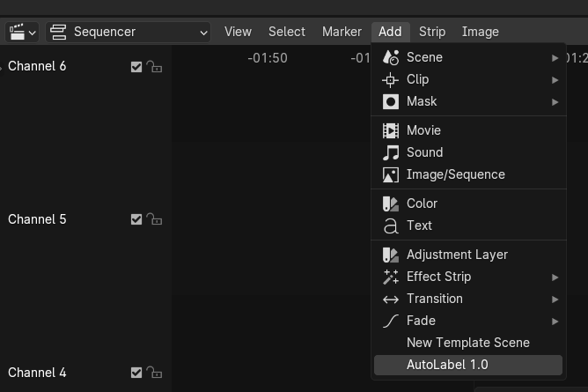Click the Mask icon in menu

(x=391, y=101)
